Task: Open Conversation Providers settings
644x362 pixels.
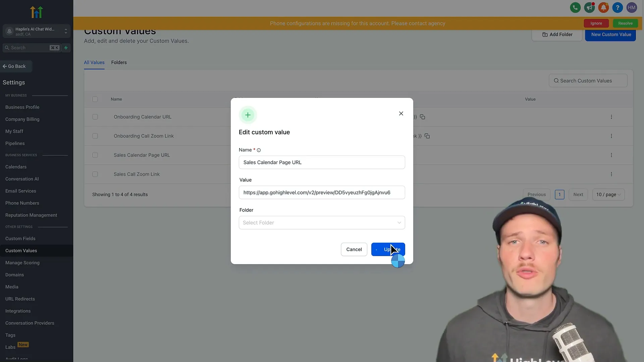Action: 30,323
